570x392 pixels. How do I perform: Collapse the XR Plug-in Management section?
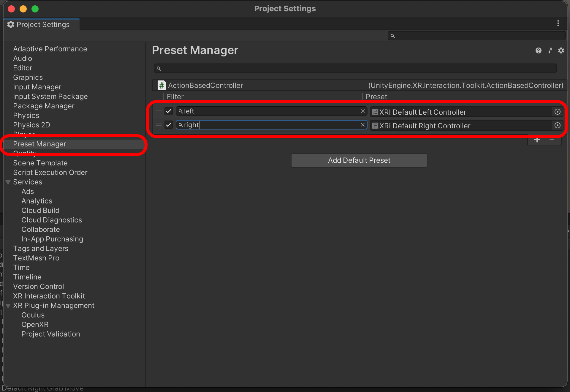tap(8, 306)
